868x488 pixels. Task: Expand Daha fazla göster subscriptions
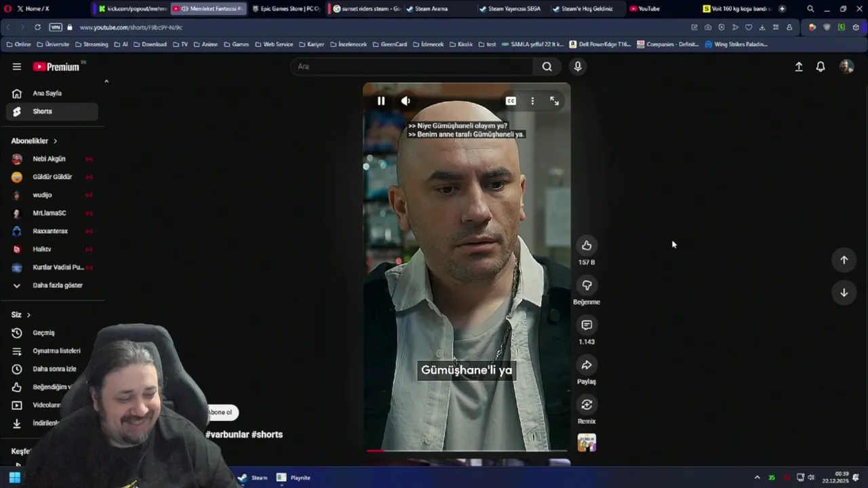pyautogui.click(x=52, y=285)
